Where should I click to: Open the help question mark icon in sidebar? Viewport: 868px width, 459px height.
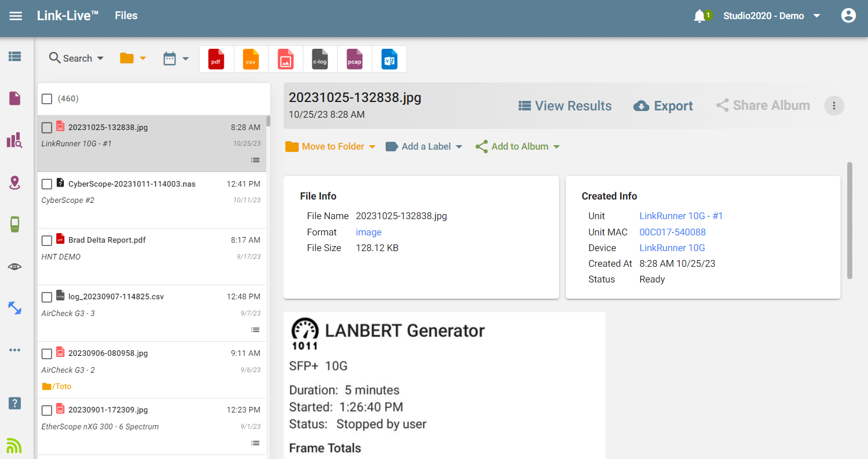[x=15, y=403]
